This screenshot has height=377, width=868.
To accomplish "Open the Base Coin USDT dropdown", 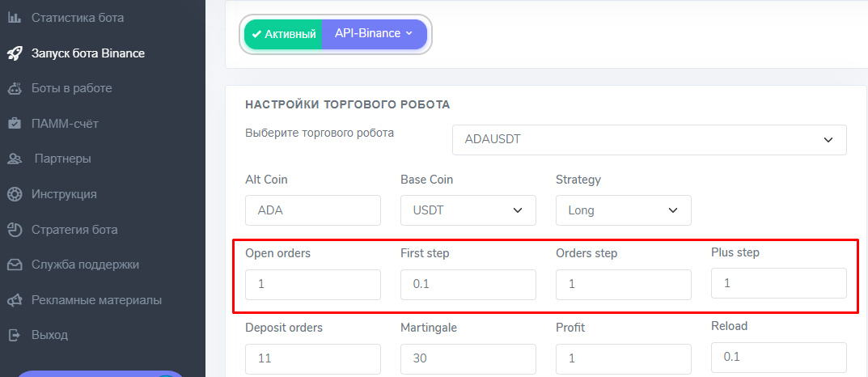I will [468, 210].
